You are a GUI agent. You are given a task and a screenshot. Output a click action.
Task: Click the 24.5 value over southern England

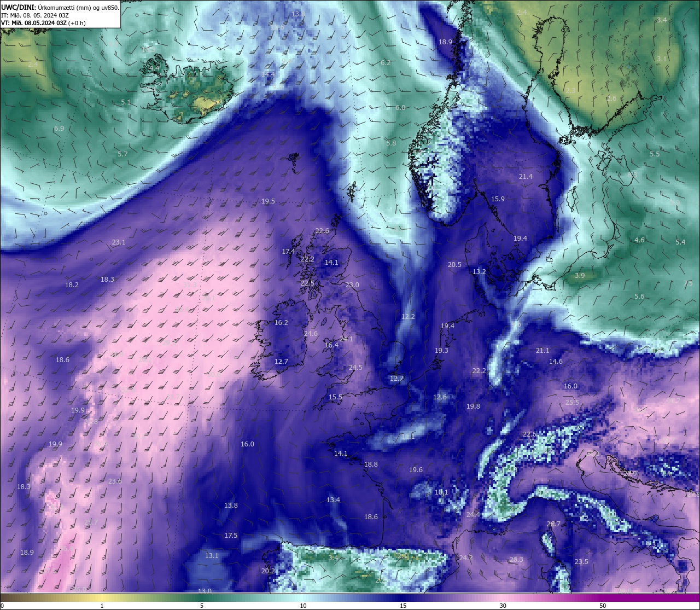point(355,368)
